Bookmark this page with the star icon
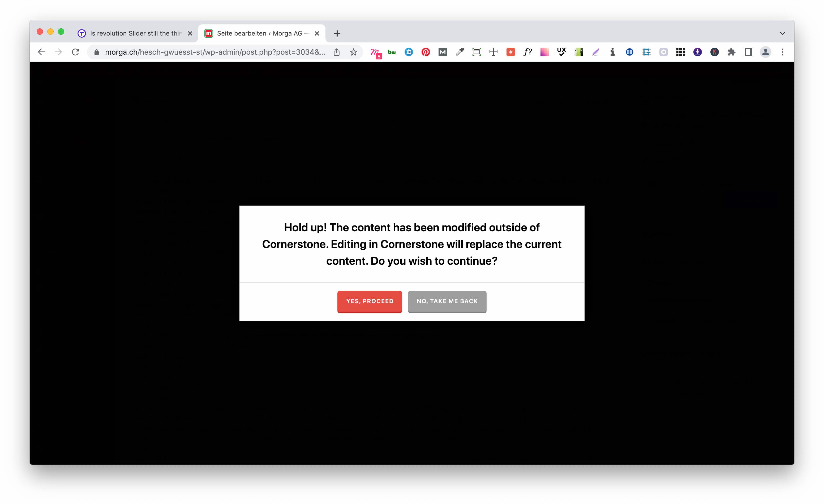The width and height of the screenshot is (824, 504). click(354, 52)
